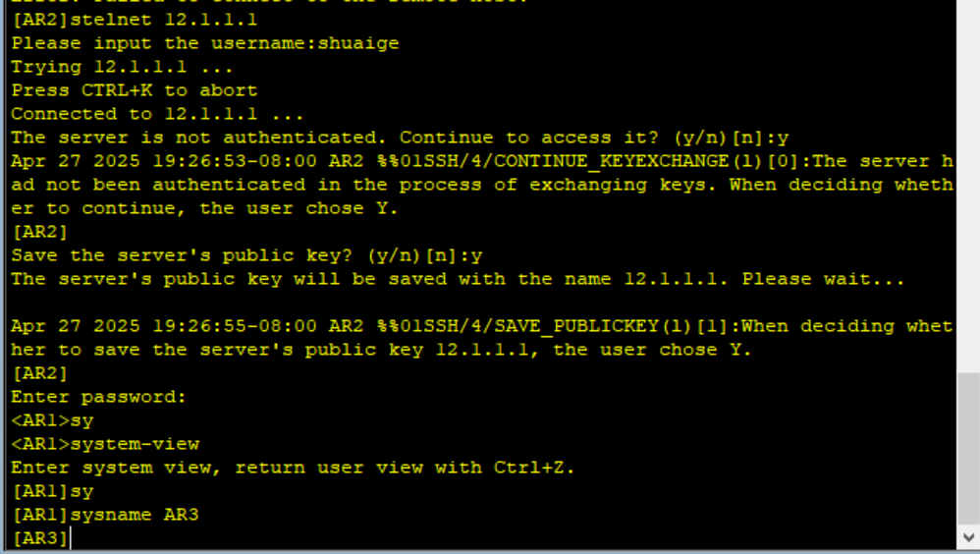
Task: Click the 'the user chose Y.' text after 'er to continue'
Action: [x=299, y=209]
